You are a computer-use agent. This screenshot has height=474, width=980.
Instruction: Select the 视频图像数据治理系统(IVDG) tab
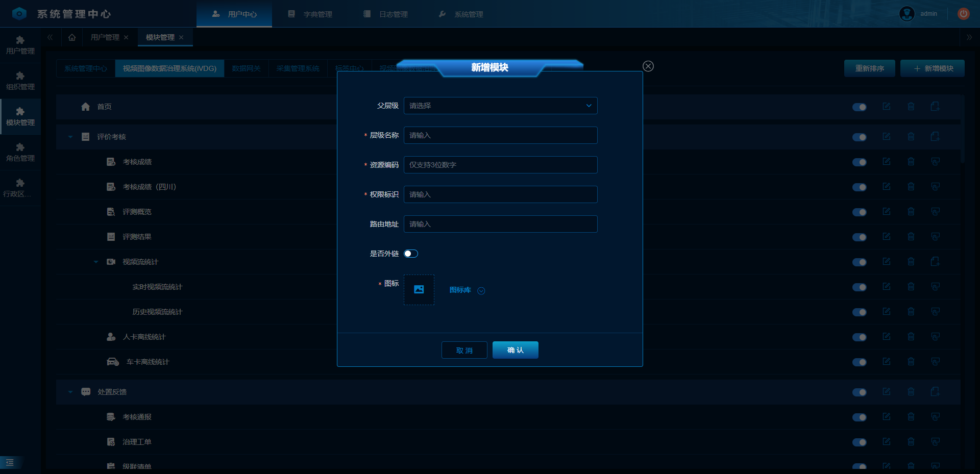169,68
